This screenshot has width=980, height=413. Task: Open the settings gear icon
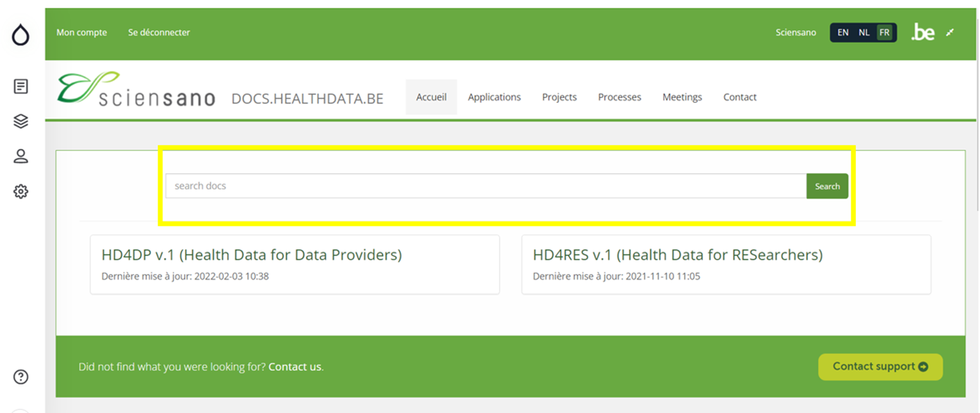tap(21, 192)
